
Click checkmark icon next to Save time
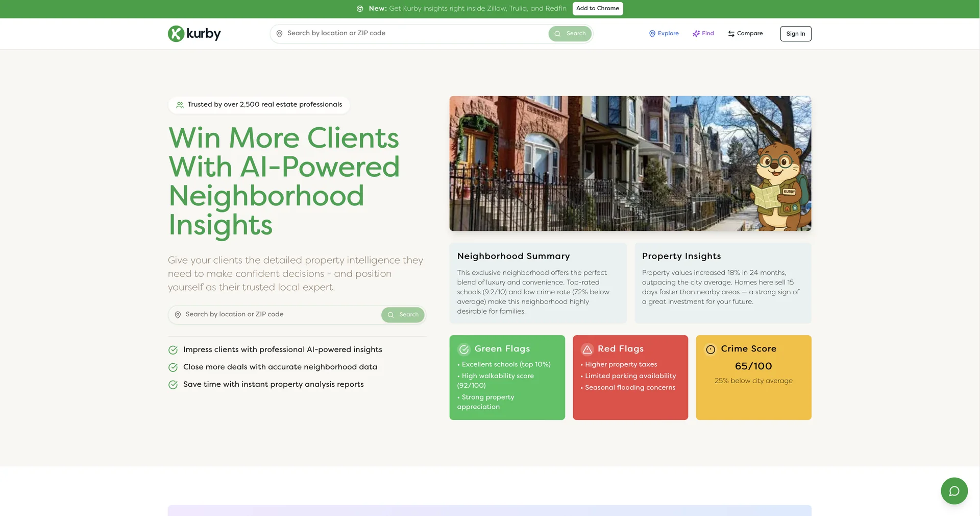(173, 385)
